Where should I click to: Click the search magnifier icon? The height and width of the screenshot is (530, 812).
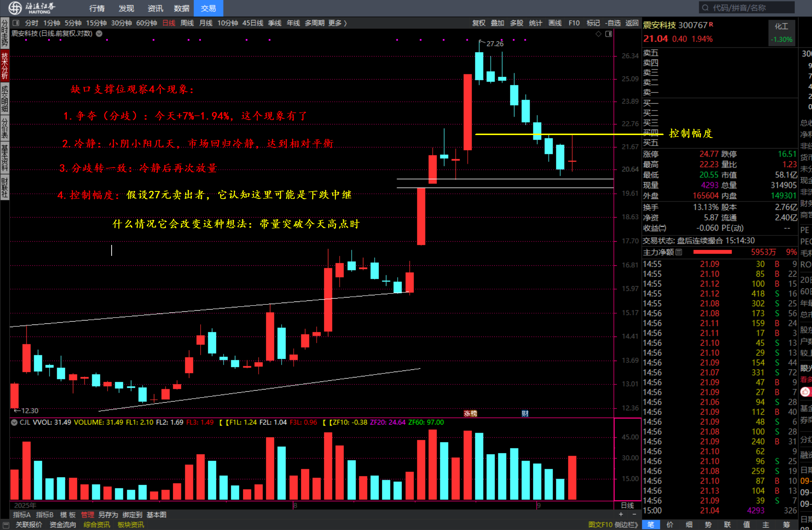[705, 8]
